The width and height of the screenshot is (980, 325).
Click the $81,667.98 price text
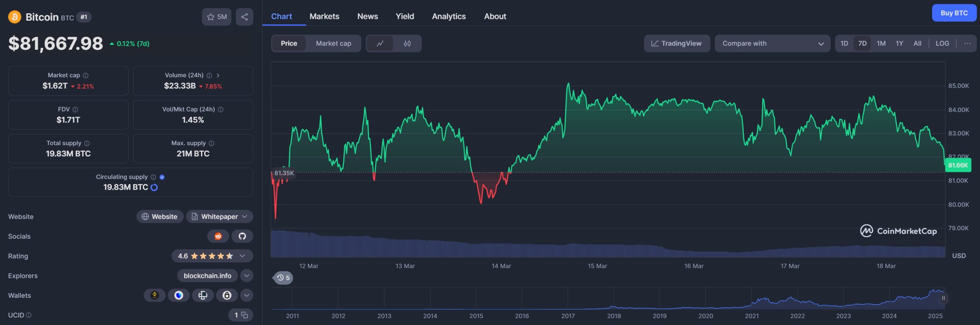[x=56, y=43]
